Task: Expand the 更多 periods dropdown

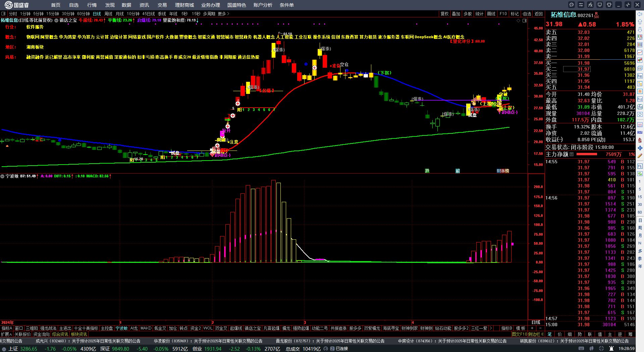Action: pyautogui.click(x=223, y=14)
